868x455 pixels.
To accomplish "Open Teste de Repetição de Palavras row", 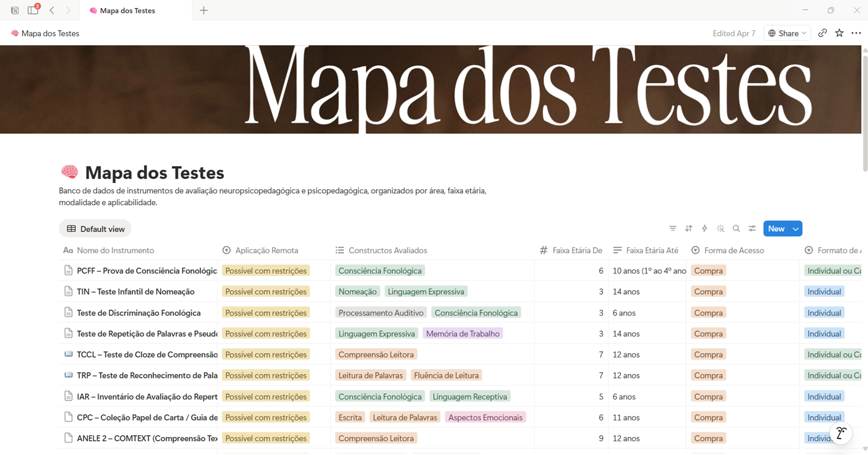I will [147, 334].
